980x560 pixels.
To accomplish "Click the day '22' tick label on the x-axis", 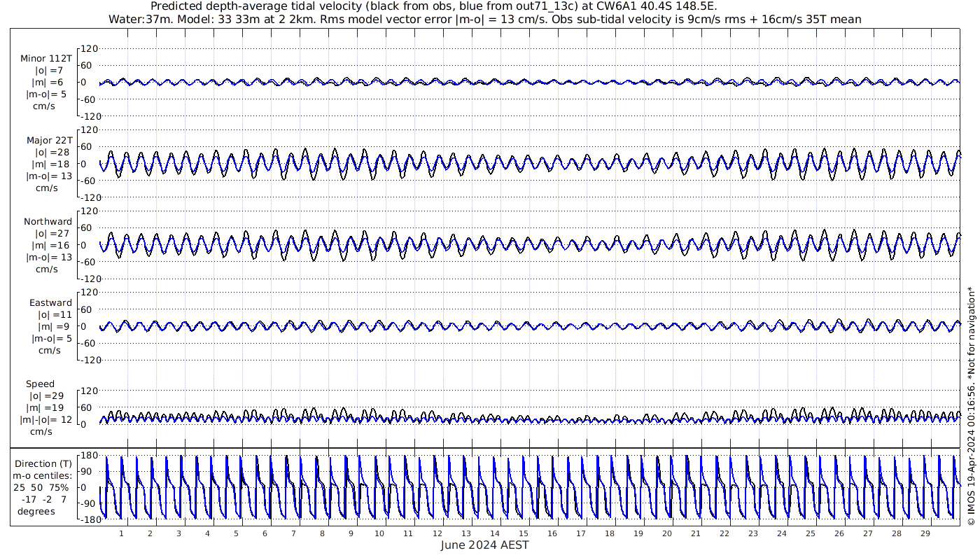I will [724, 533].
